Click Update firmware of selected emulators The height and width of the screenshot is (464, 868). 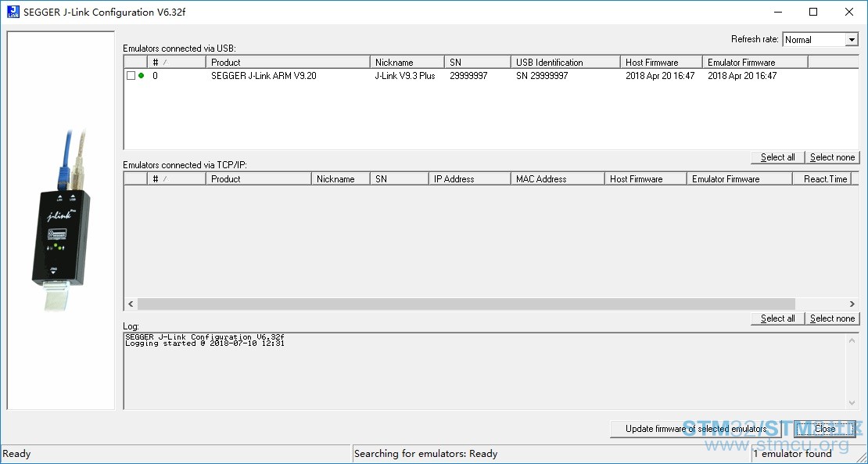(696, 429)
